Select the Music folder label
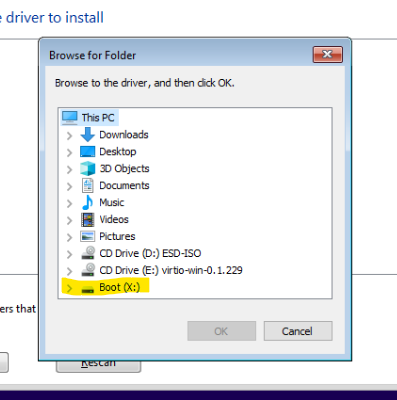Screen dimensions: 397x400 point(112,202)
